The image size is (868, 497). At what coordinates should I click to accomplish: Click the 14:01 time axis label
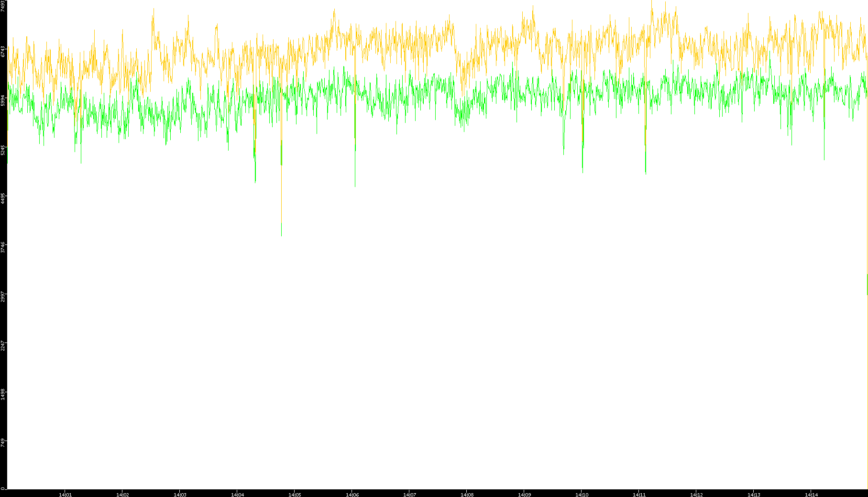pyautogui.click(x=65, y=494)
